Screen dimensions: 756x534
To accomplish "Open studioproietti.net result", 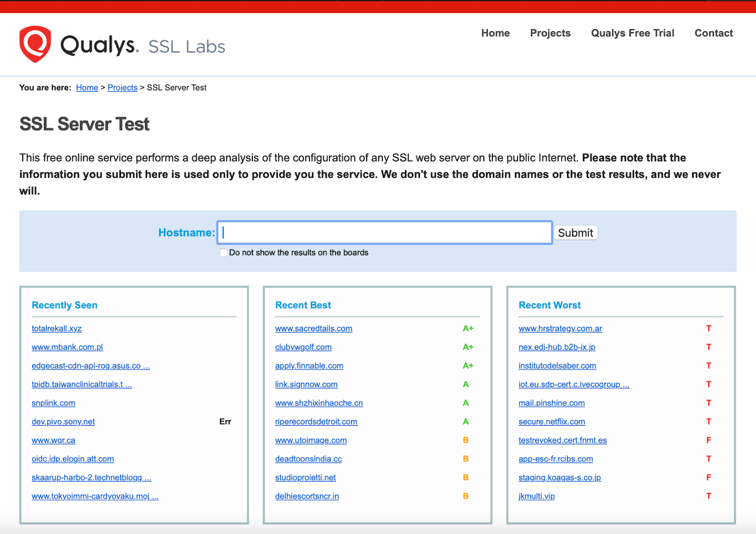I will [305, 478].
